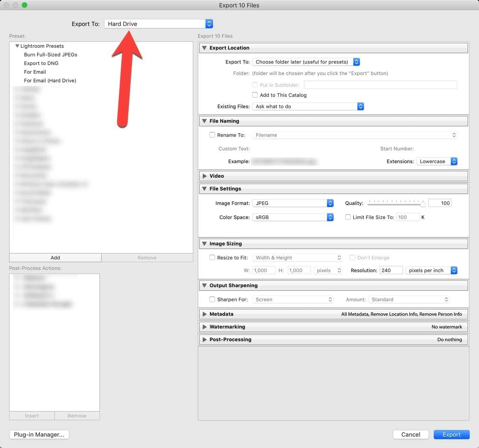Select the Export to DNG preset

pos(41,63)
